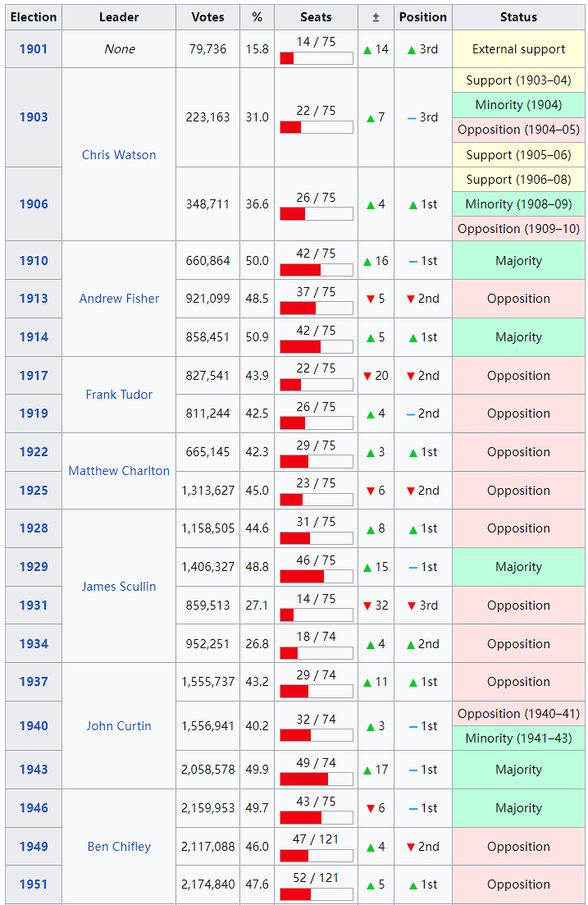Click the Seats column header
The image size is (588, 905).
[316, 17]
